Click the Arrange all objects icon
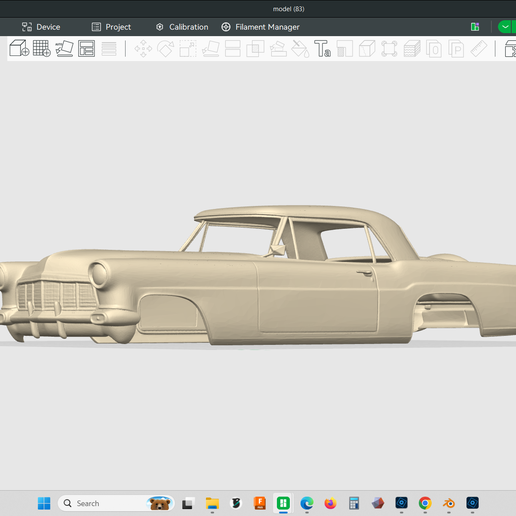This screenshot has width=516, height=516. (x=86, y=48)
